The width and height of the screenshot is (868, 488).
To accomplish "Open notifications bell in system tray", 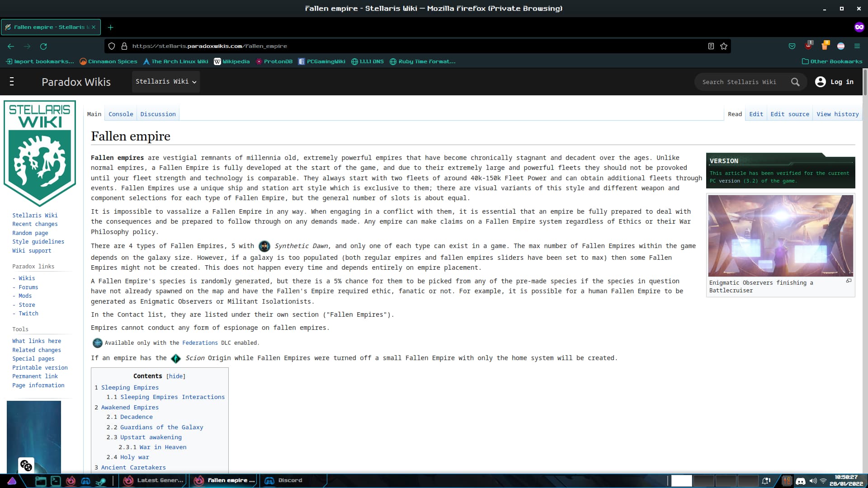I will (766, 481).
